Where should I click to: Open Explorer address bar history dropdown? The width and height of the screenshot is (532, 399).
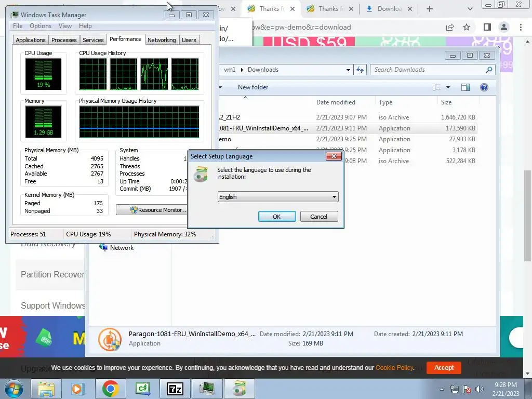pyautogui.click(x=348, y=70)
